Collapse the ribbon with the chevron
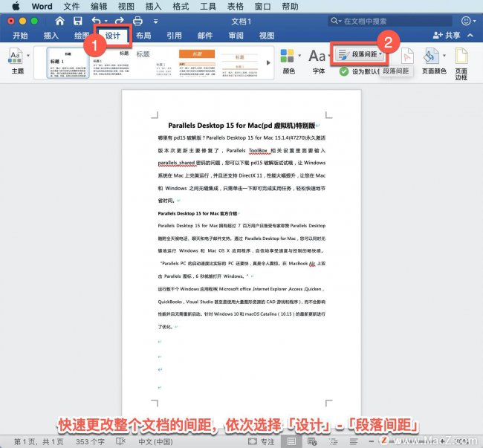 coord(470,36)
